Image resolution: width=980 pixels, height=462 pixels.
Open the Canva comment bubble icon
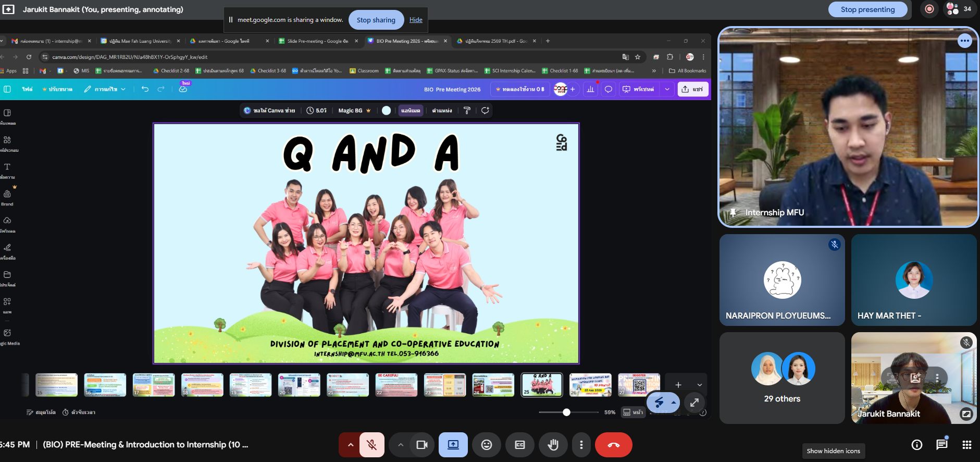pos(608,89)
